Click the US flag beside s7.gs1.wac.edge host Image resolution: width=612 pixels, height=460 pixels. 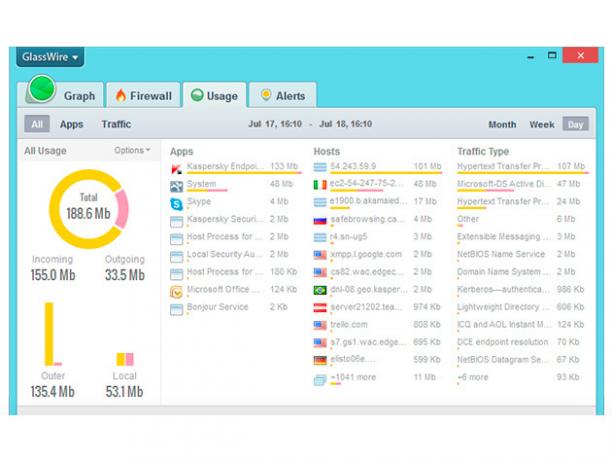320,343
